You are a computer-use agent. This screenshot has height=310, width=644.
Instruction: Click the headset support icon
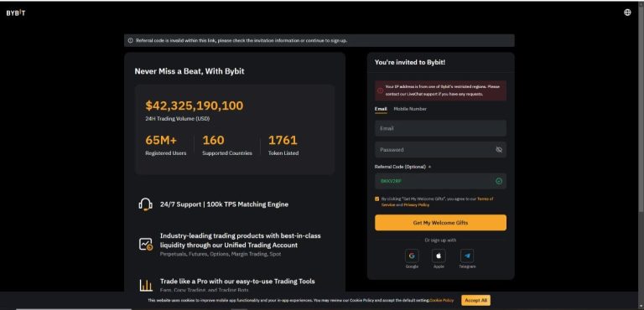click(145, 204)
